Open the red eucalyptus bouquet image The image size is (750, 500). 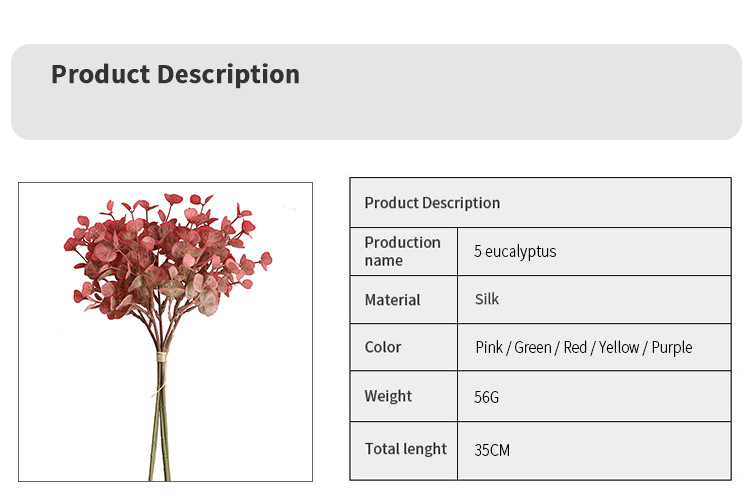point(165,331)
